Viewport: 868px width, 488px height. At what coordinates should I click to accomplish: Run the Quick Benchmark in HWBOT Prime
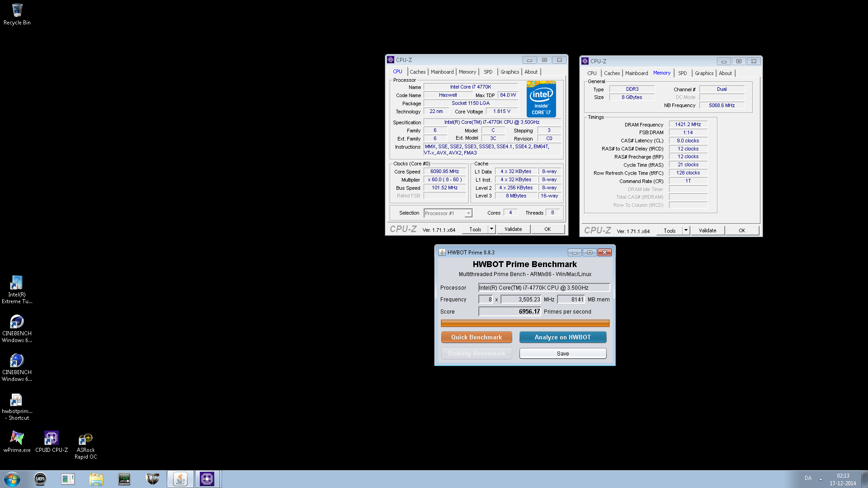coord(476,337)
